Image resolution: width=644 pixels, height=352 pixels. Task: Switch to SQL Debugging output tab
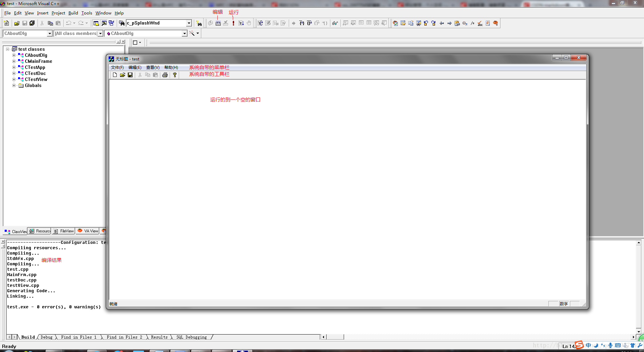click(192, 337)
